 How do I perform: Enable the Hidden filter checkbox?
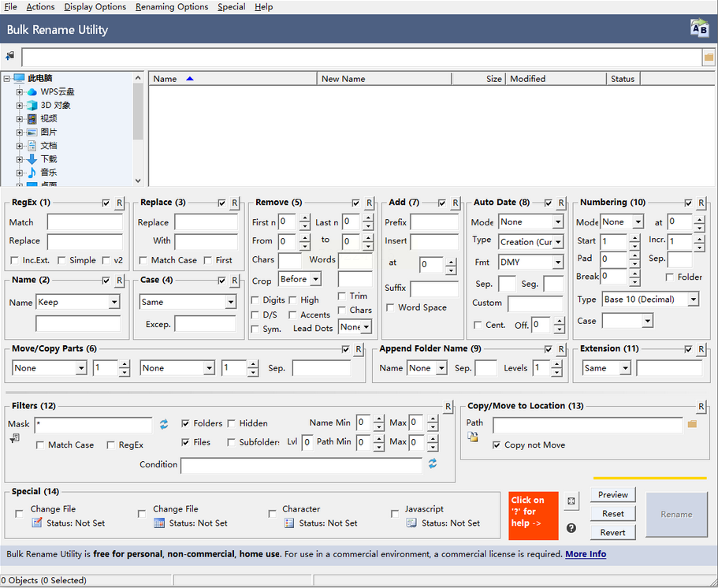[231, 423]
